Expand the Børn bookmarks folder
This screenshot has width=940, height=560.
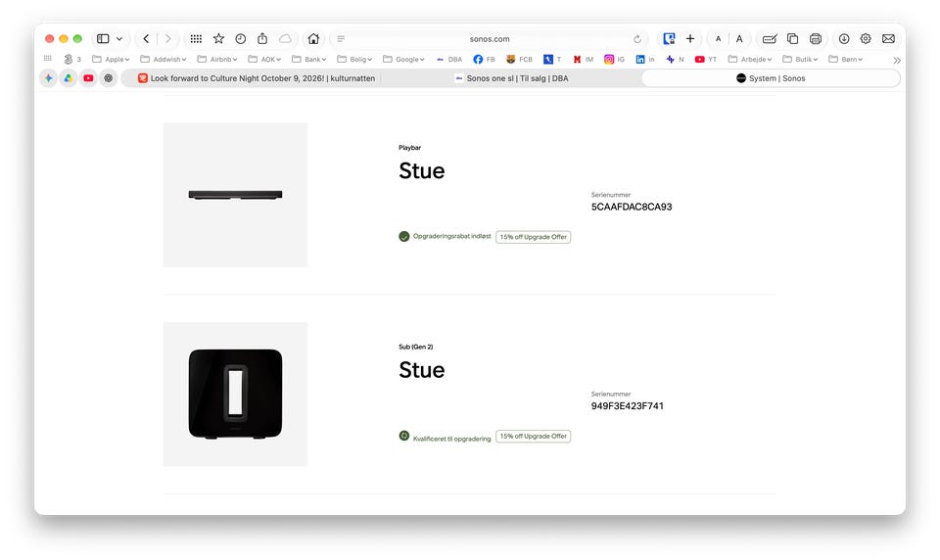pyautogui.click(x=846, y=60)
